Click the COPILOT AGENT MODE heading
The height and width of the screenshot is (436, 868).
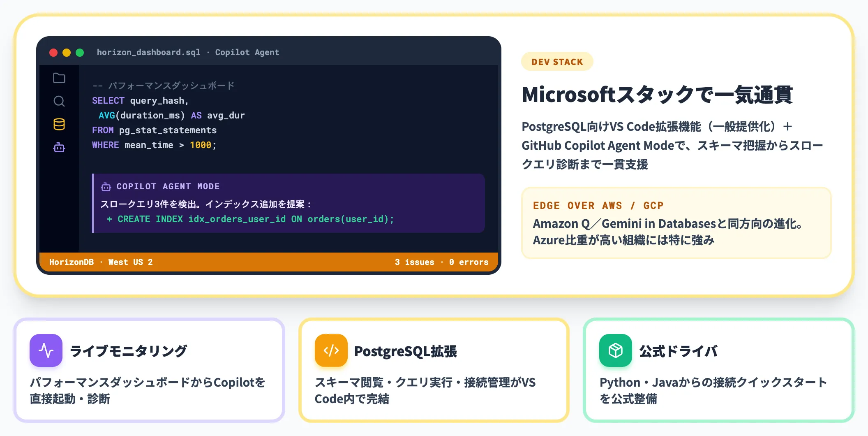pyautogui.click(x=168, y=186)
